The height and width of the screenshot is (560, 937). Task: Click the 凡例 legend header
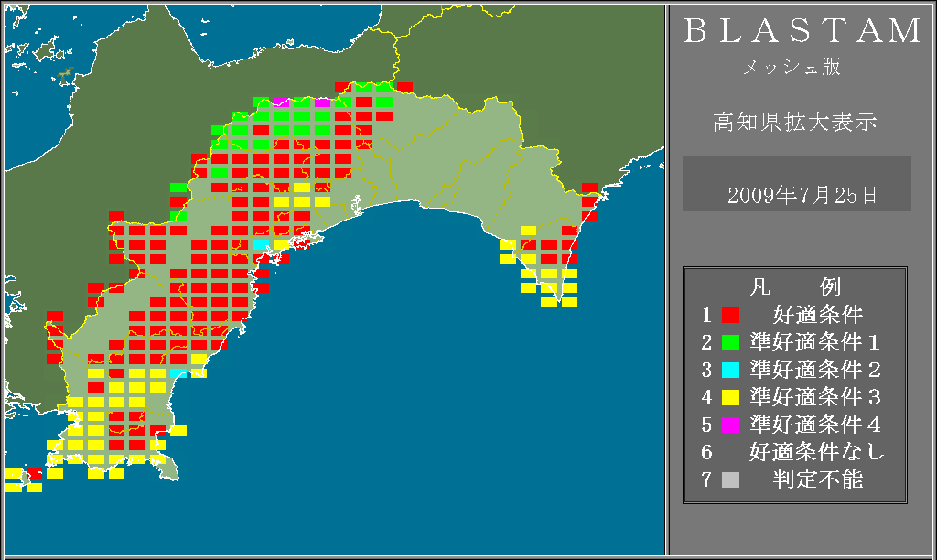point(795,287)
